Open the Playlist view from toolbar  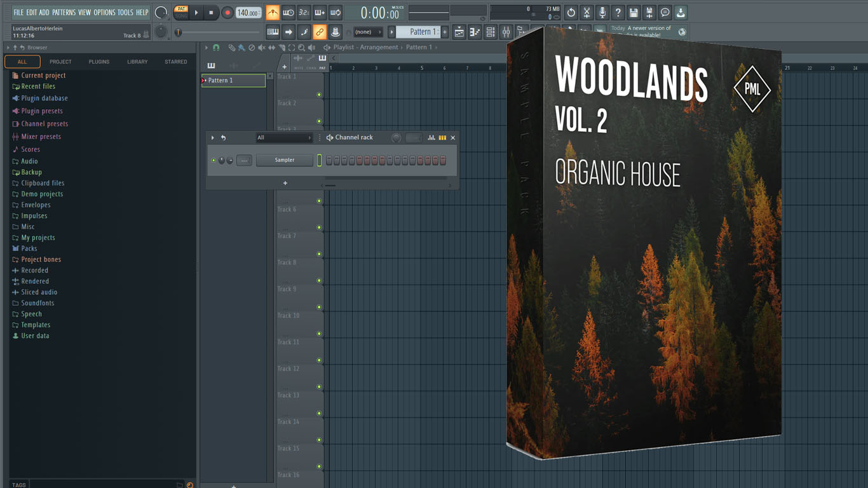459,32
